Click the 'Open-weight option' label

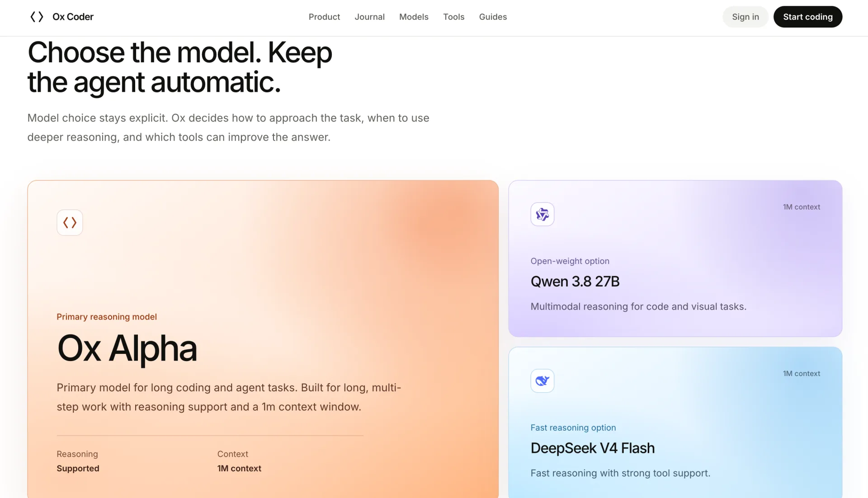click(570, 261)
